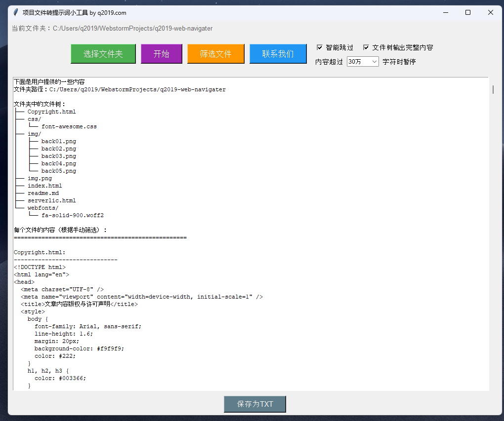The width and height of the screenshot is (504, 421).
Task: Save output with 保存为TXT button
Action: point(255,404)
